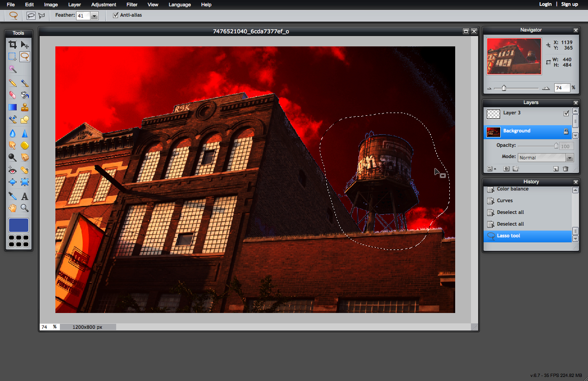Select the Bloat tool
Screen dimensions: 588x381
(13, 182)
